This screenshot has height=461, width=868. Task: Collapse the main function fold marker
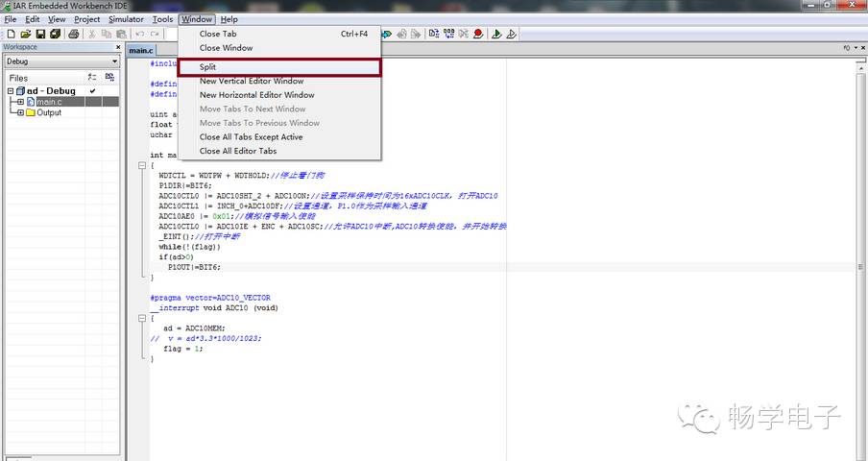point(142,165)
